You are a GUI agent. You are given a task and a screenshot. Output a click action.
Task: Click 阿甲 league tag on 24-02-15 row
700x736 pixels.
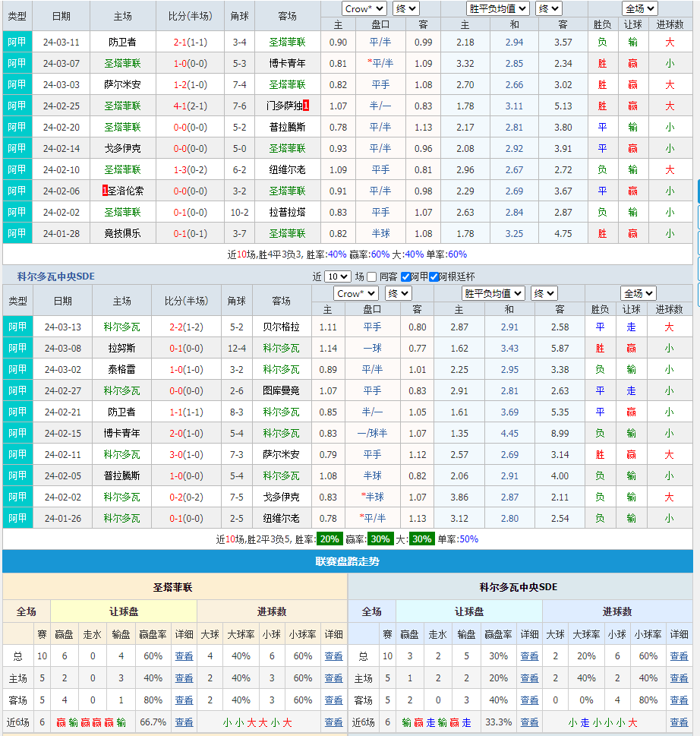[x=17, y=434]
